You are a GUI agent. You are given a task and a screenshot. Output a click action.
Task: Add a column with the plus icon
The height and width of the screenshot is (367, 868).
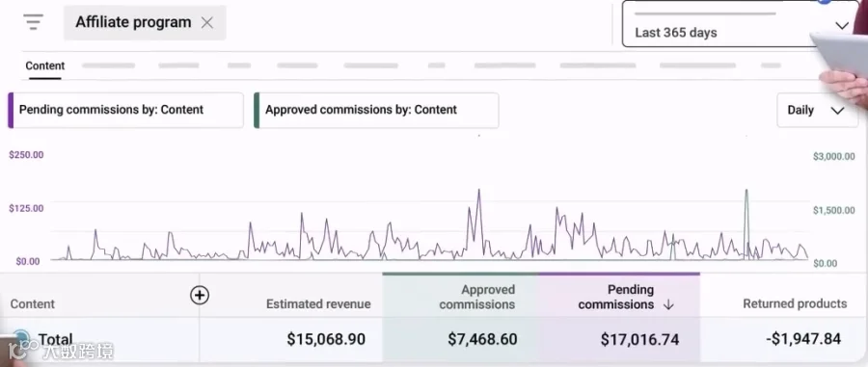coord(200,296)
